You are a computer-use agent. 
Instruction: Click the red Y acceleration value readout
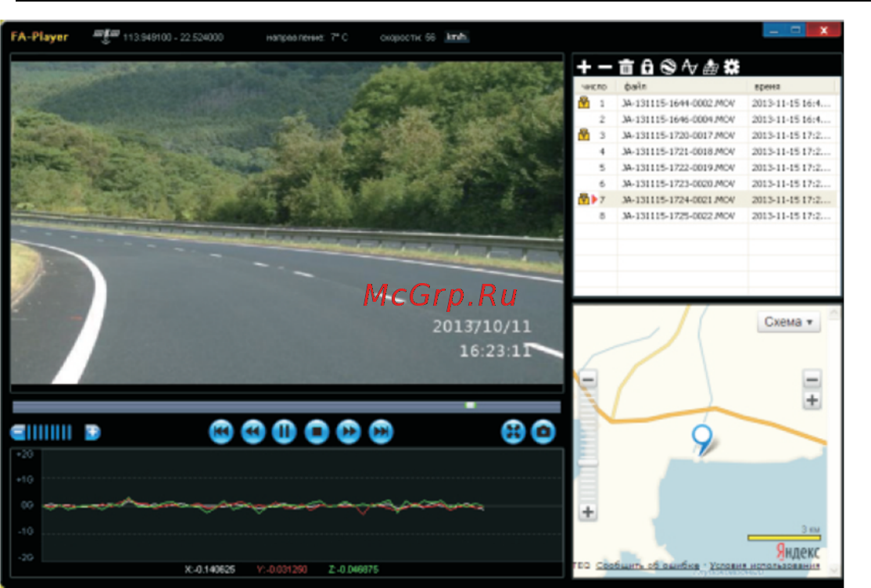pos(281,570)
